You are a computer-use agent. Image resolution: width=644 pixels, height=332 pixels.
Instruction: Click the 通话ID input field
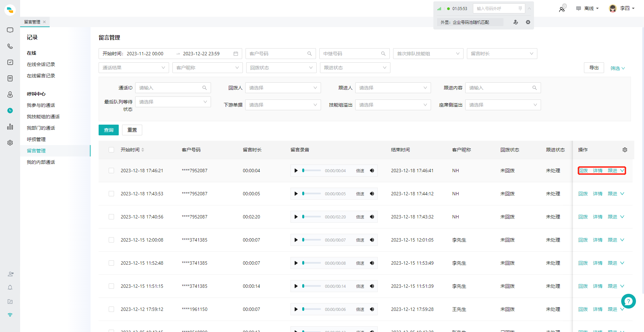coord(173,88)
